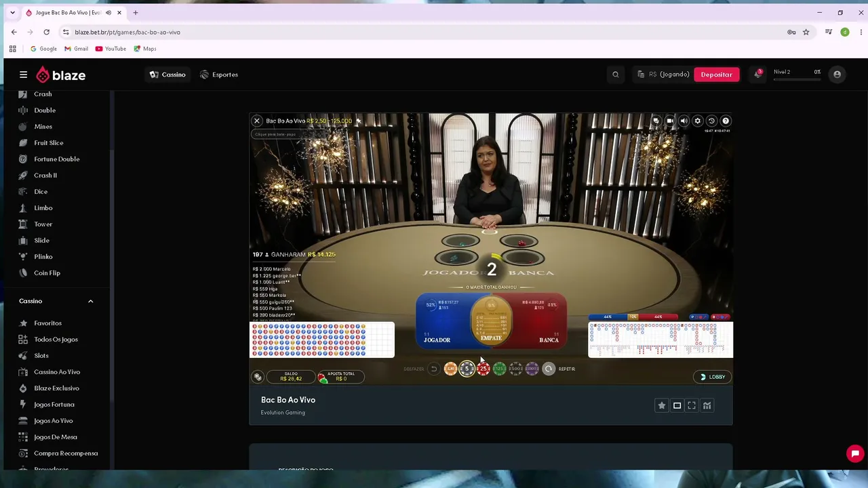Open the game settings gear
Screen dimensions: 868x488
[698, 121]
